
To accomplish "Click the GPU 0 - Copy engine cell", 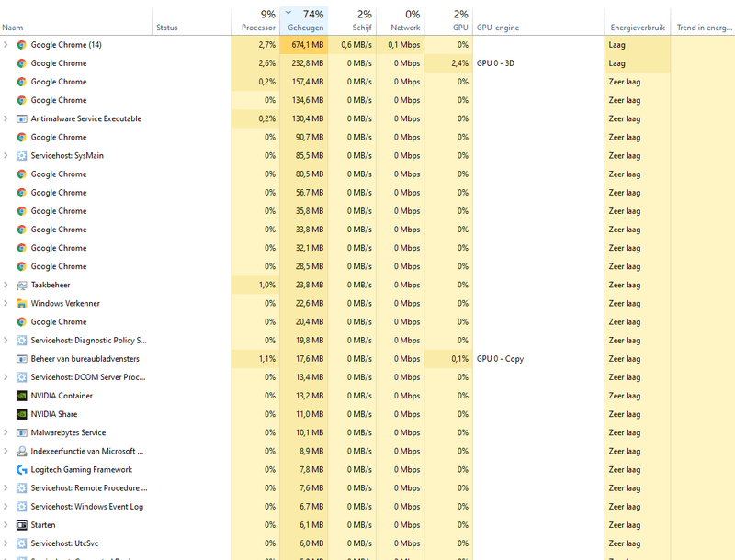I will coord(538,359).
